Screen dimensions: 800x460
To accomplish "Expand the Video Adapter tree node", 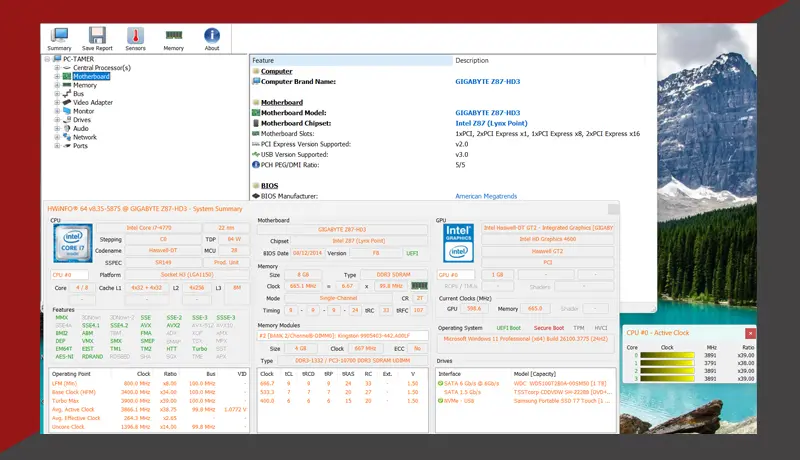I will coord(57,103).
